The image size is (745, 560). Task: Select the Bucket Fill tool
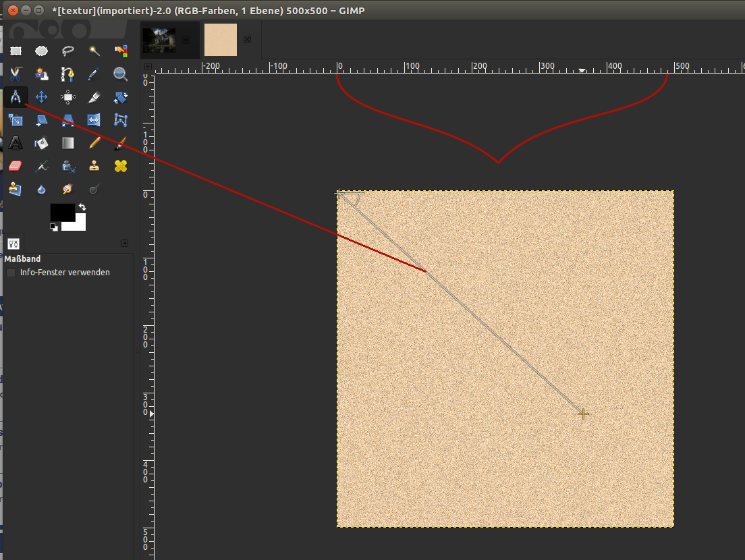point(42,143)
